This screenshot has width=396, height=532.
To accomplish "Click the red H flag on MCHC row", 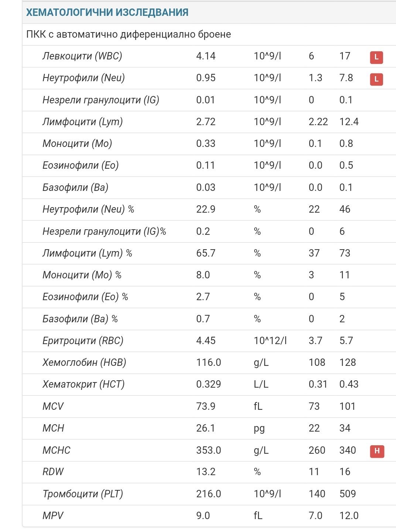I will (x=377, y=451).
